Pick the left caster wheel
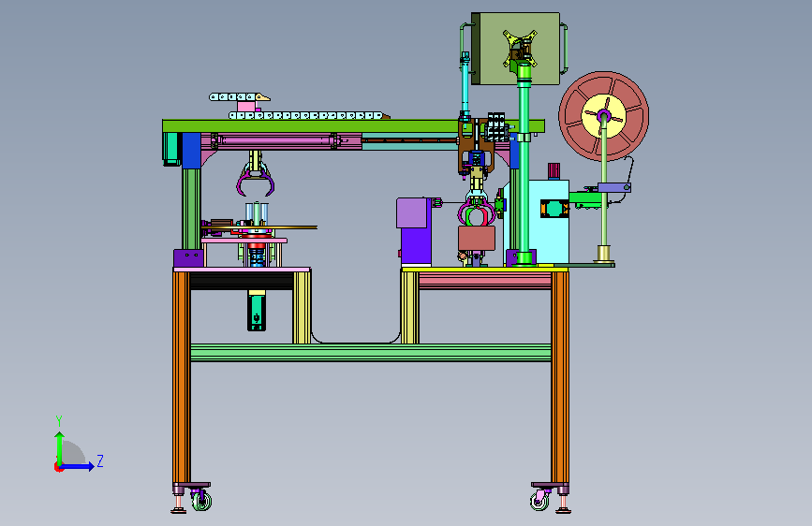Viewport: 812px width, 526px height. [202, 501]
